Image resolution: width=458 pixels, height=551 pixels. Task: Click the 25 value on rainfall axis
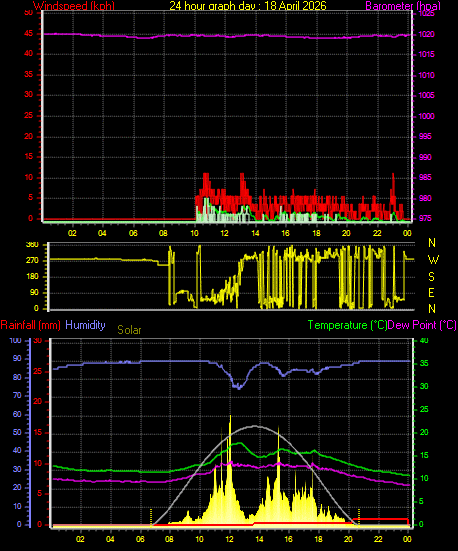pos(38,371)
